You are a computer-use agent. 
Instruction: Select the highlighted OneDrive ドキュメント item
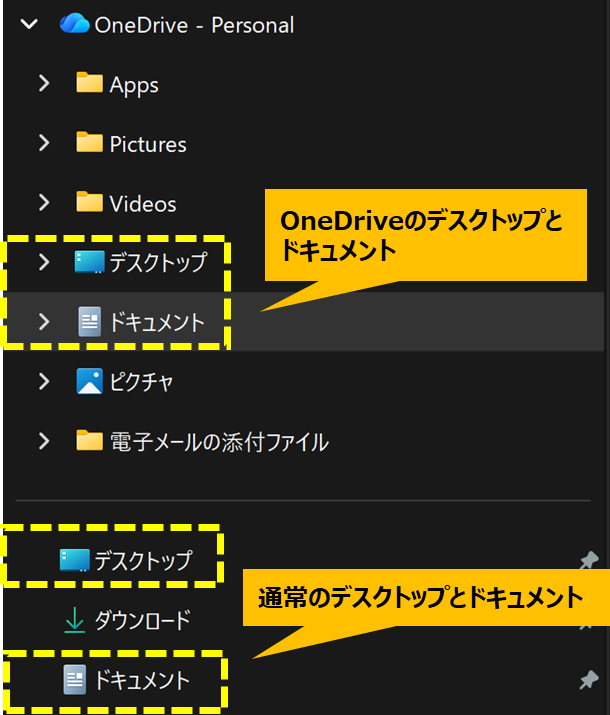(156, 322)
